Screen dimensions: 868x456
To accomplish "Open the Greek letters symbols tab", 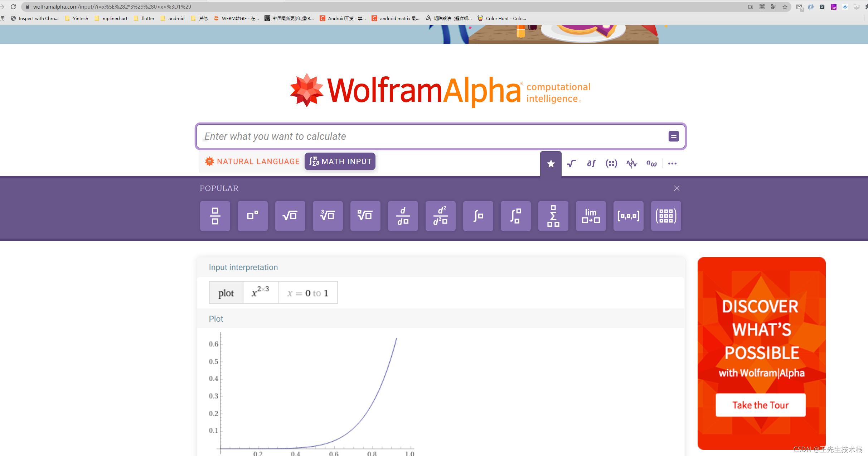I will tap(651, 164).
